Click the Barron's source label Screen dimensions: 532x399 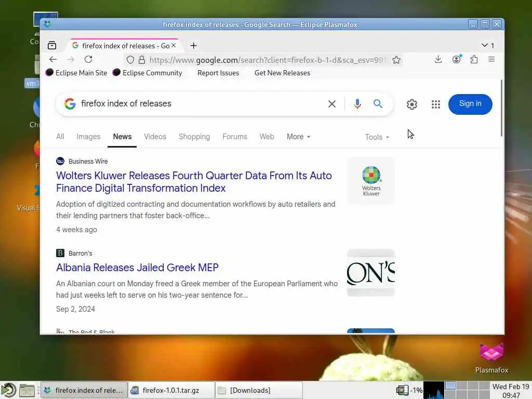80,254
